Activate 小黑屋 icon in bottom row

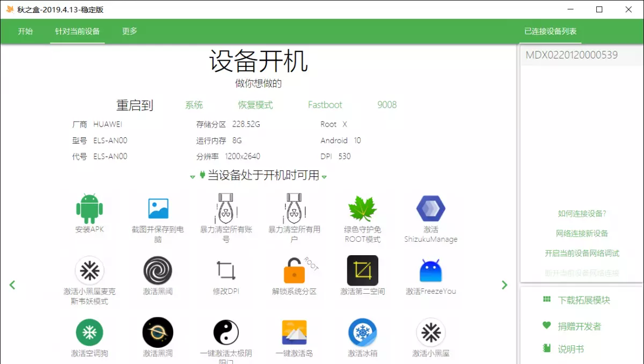(431, 332)
